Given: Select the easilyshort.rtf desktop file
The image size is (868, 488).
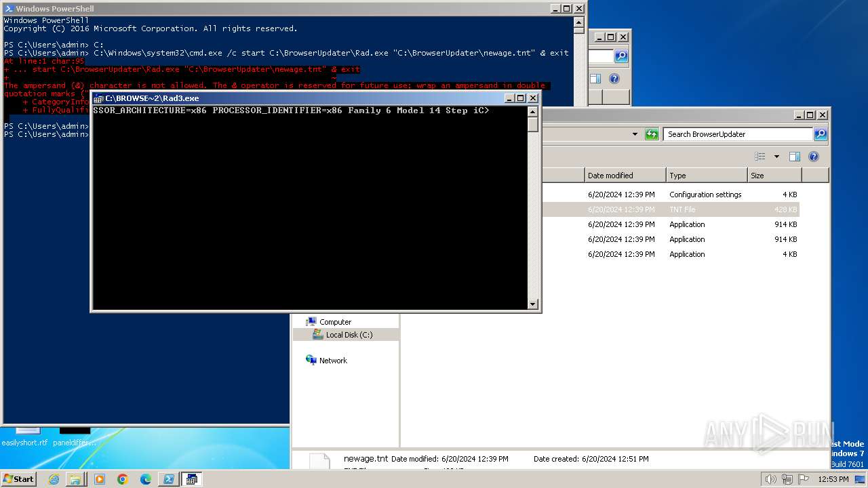Looking at the screenshot, I should pyautogui.click(x=24, y=436).
